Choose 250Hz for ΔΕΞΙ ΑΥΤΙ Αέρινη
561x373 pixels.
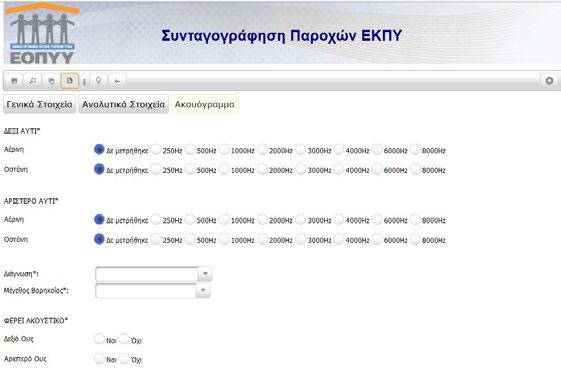tap(156, 149)
